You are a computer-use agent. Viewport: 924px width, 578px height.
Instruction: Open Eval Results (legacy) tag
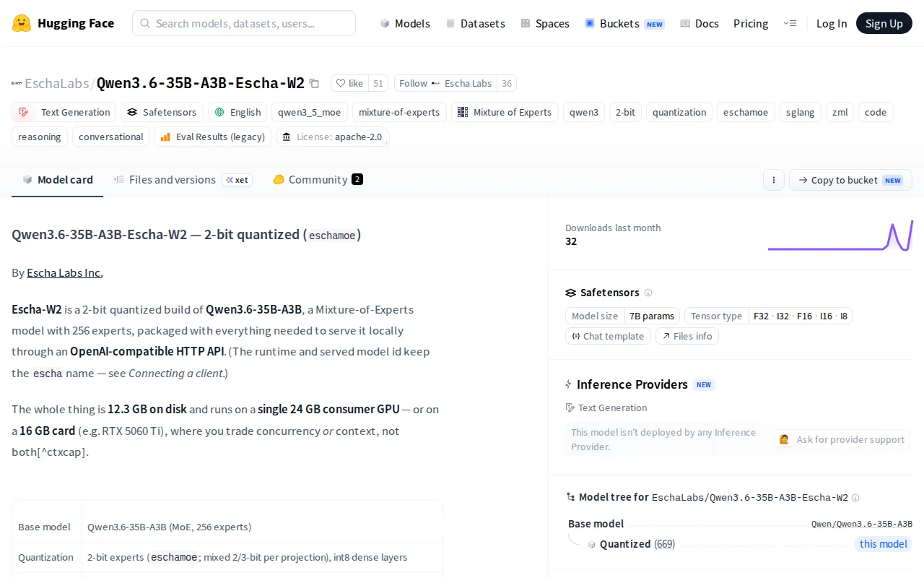click(x=213, y=137)
